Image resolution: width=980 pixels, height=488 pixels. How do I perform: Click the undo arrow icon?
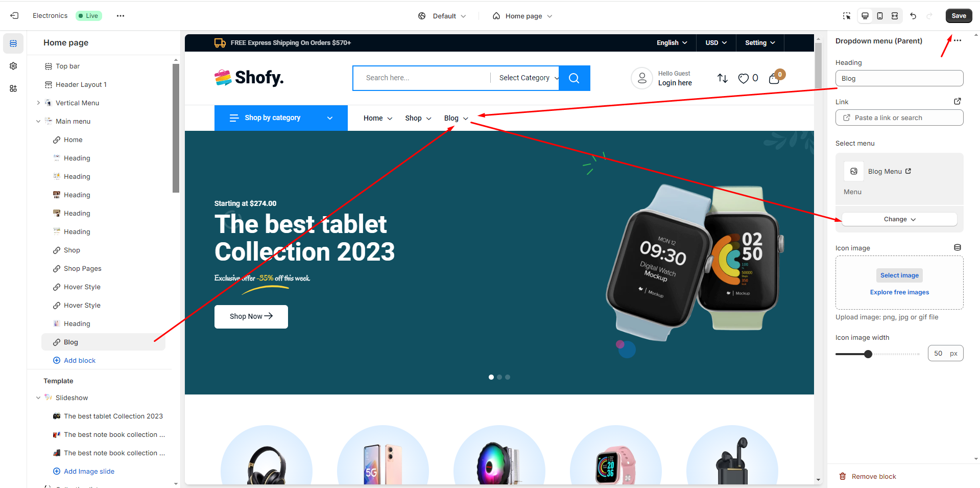tap(913, 16)
